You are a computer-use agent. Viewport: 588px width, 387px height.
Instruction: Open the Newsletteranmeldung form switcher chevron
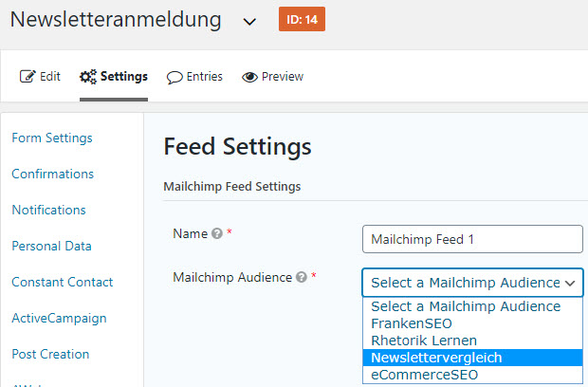pyautogui.click(x=249, y=22)
